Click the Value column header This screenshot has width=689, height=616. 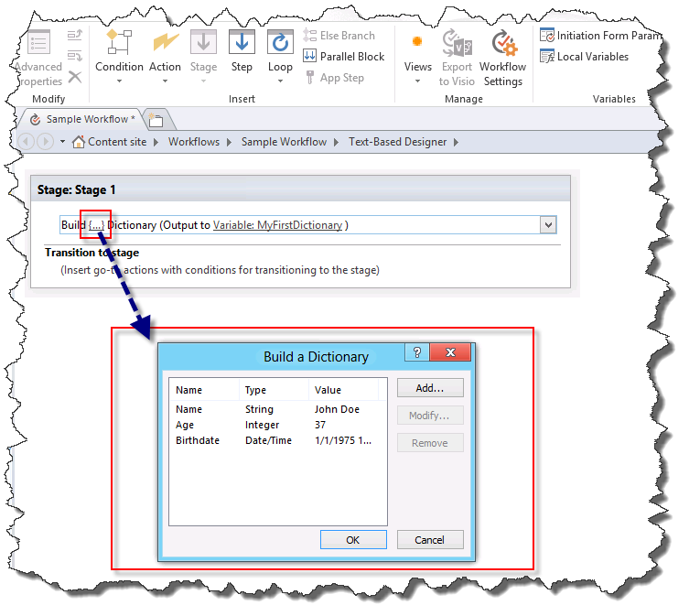[344, 390]
